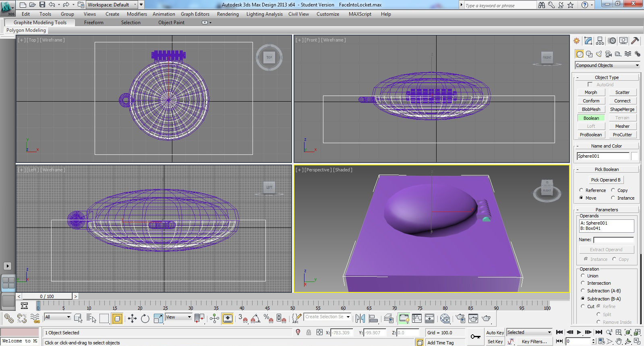Open the Display command panel tab
Viewport: 644px width, 346px height.
[x=623, y=41]
